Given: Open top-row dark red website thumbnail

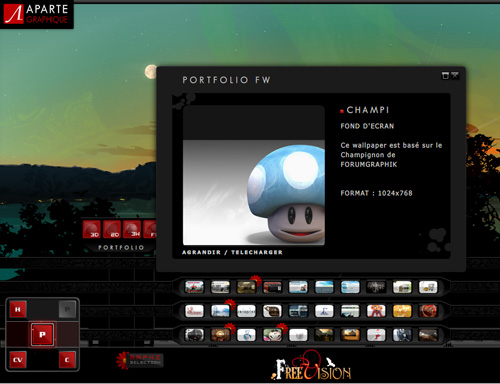Looking at the screenshot, I should tap(272, 287).
